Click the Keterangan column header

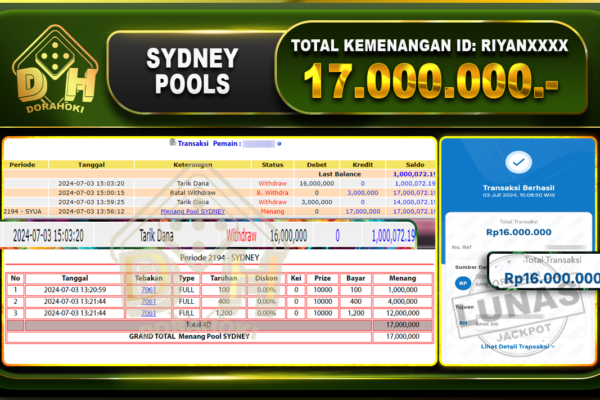193,165
